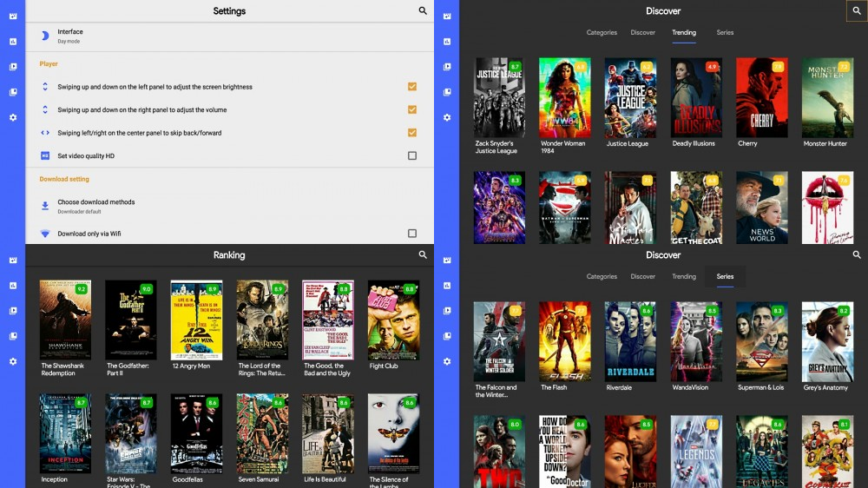Open the movie clapper icon beside Settings panel
The height and width of the screenshot is (488, 868).
(13, 16)
